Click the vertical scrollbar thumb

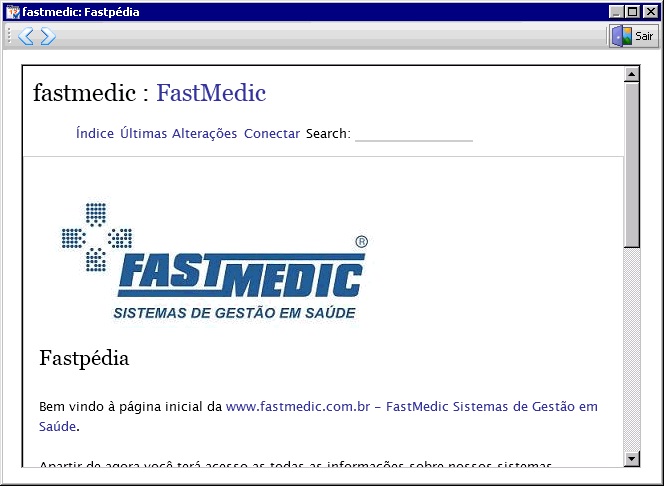pos(632,165)
